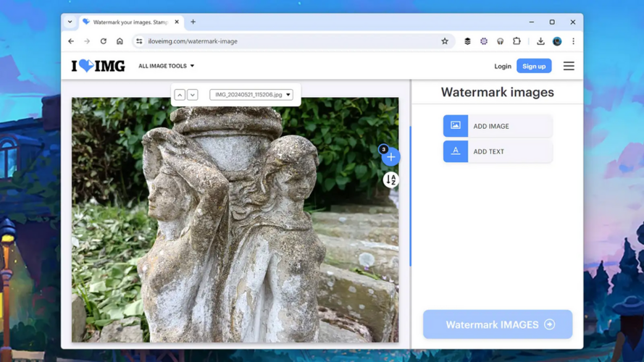
Task: Sort images with the A-Z icon
Action: (390, 180)
